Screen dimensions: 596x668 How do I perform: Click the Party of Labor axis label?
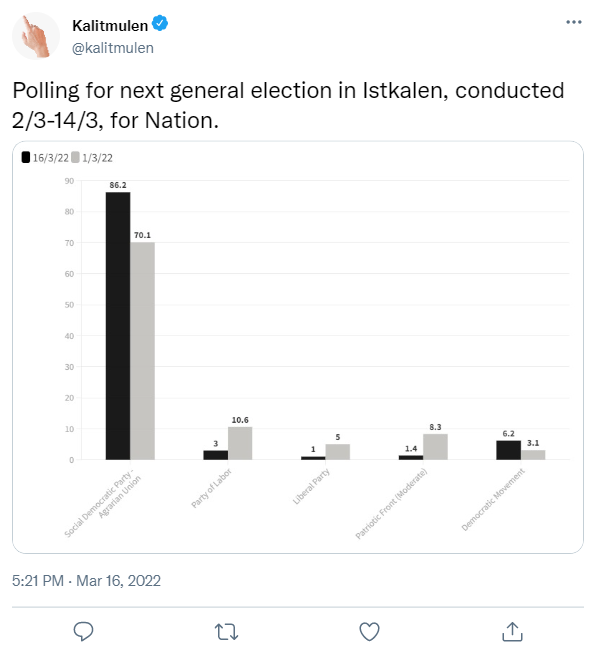(x=211, y=488)
